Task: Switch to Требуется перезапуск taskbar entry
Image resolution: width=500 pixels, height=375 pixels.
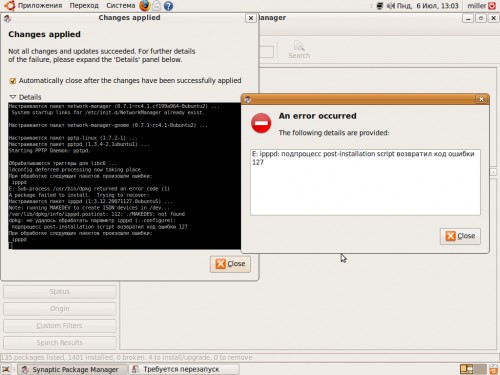Action: 184,369
